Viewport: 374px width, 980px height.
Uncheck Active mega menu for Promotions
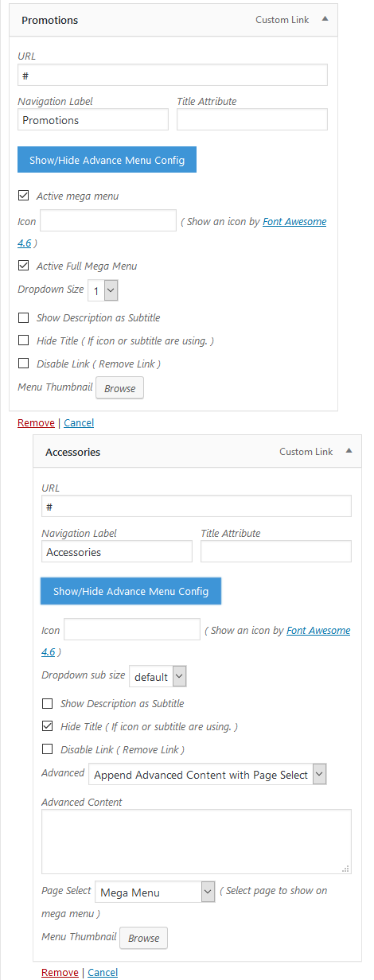[x=23, y=196]
